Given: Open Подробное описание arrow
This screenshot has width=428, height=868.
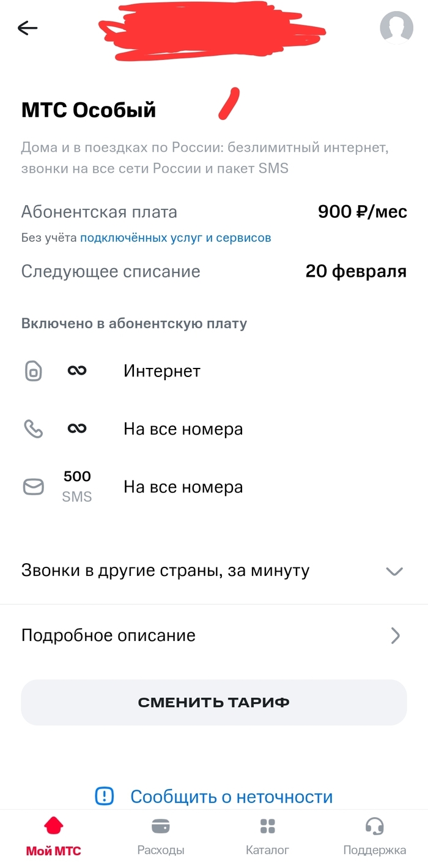Looking at the screenshot, I should click(x=396, y=635).
